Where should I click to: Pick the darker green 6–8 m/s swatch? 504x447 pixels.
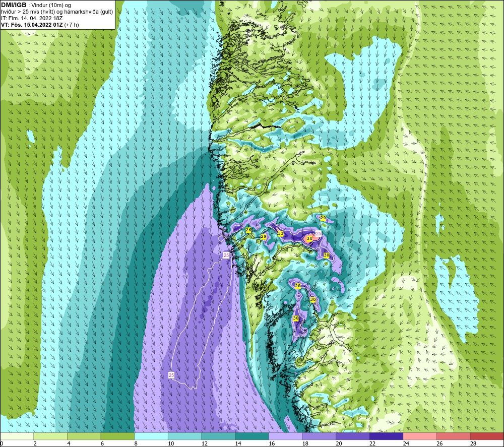[x=117, y=436]
